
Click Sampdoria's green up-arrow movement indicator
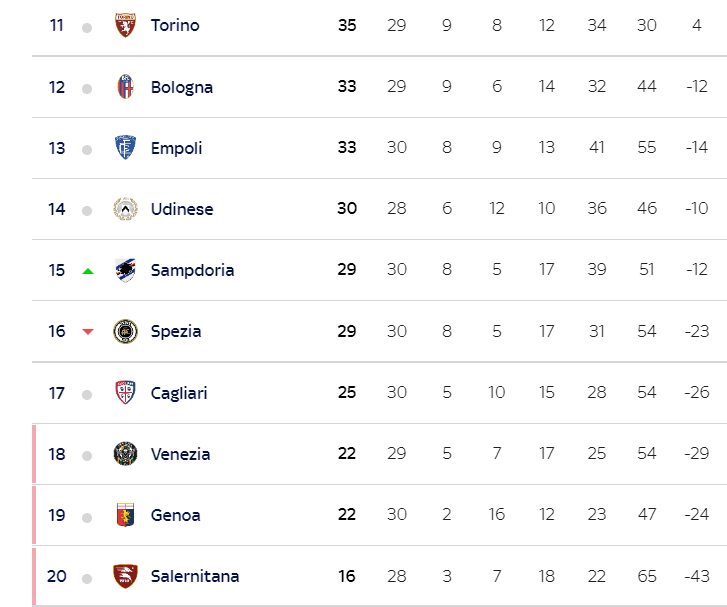tap(88, 270)
